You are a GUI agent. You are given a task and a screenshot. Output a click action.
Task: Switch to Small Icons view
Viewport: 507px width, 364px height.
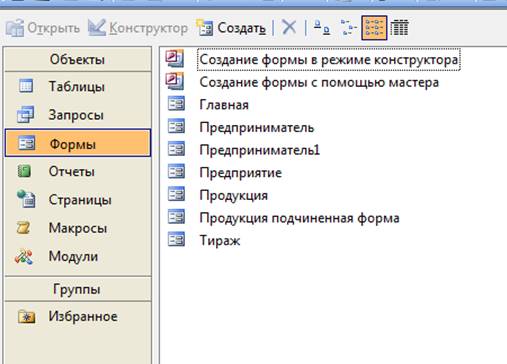[x=348, y=27]
